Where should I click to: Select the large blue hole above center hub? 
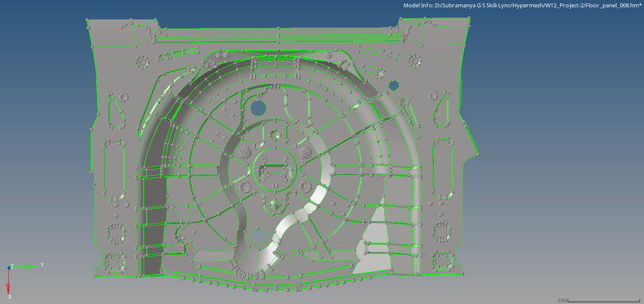click(x=258, y=108)
